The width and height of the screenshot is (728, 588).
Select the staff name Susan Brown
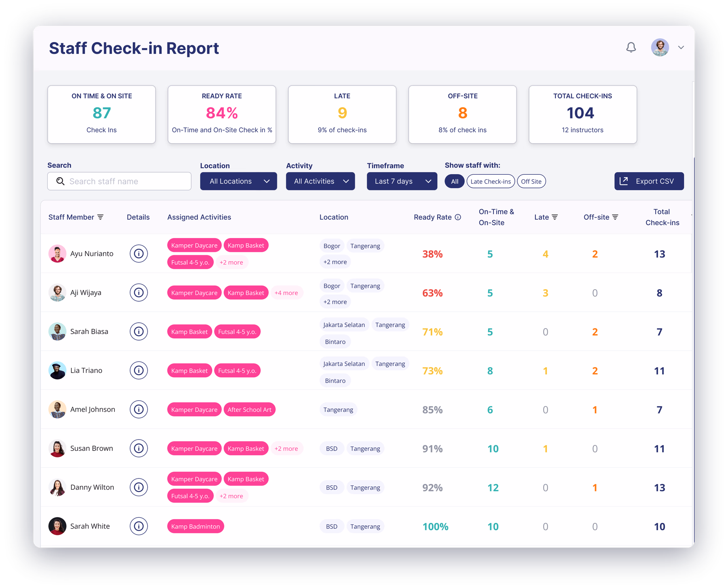click(91, 448)
